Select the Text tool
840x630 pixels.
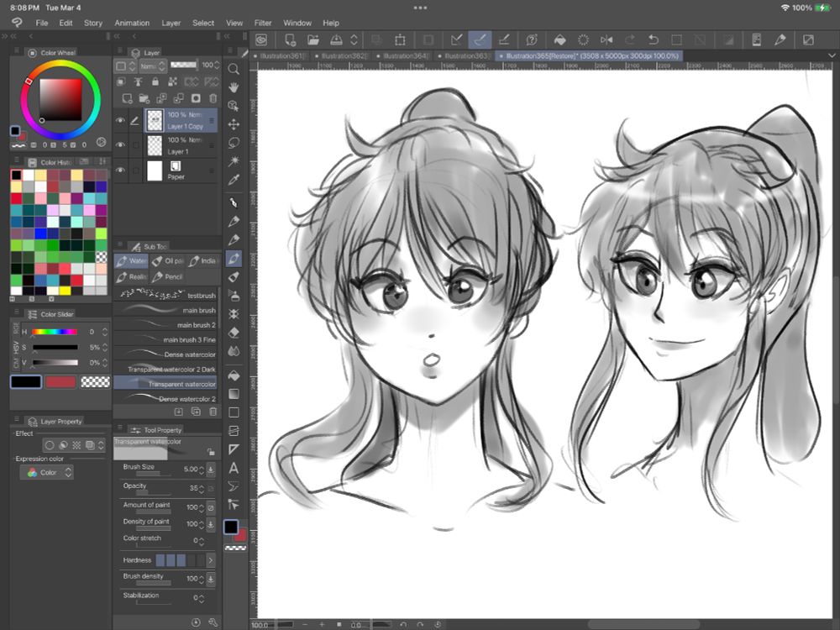pos(234,468)
